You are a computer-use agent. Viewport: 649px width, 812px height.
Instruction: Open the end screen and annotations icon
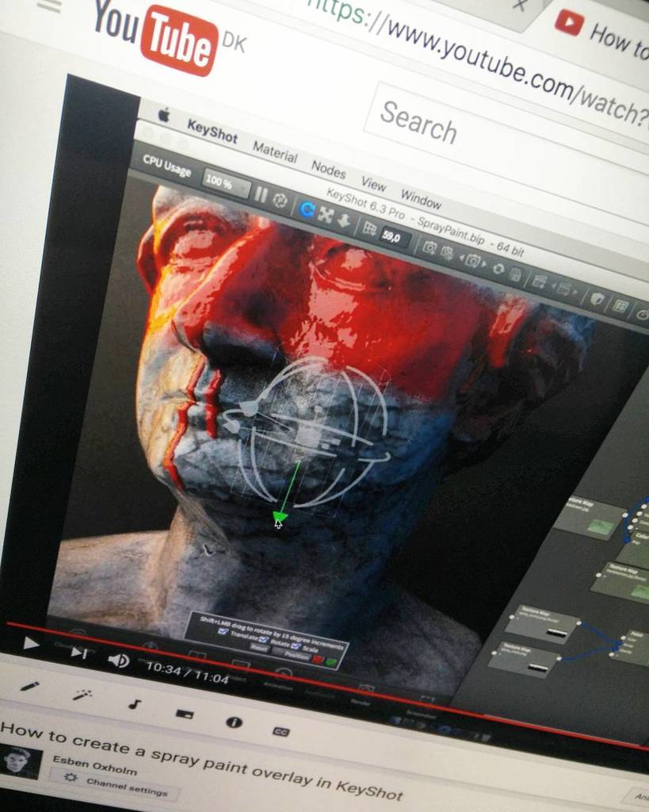coord(185,714)
